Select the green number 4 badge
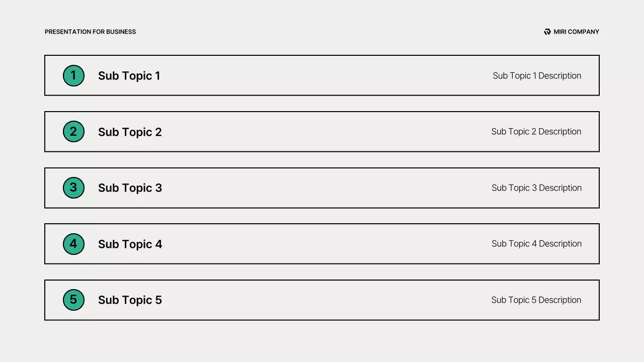The height and width of the screenshot is (362, 644). 73,244
